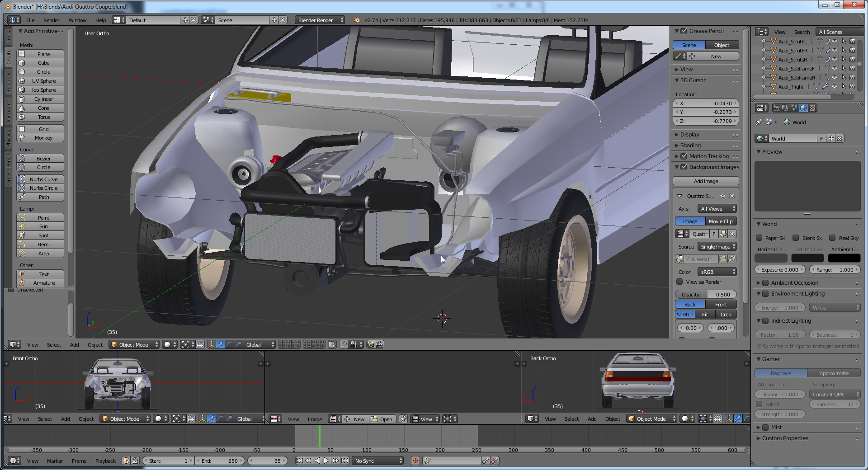
Task: Adjust the Opacity slider
Action: click(705, 295)
